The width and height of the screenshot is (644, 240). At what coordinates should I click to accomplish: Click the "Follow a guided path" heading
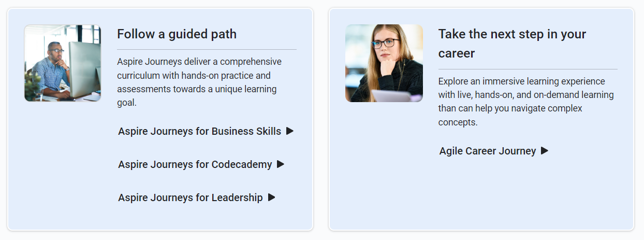click(177, 34)
